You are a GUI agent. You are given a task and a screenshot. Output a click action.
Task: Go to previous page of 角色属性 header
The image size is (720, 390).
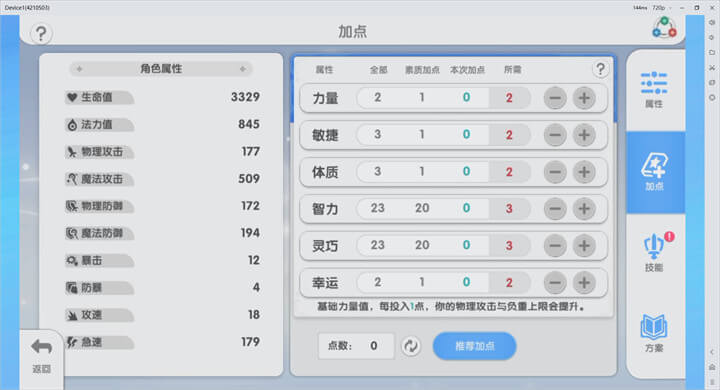tap(79, 69)
